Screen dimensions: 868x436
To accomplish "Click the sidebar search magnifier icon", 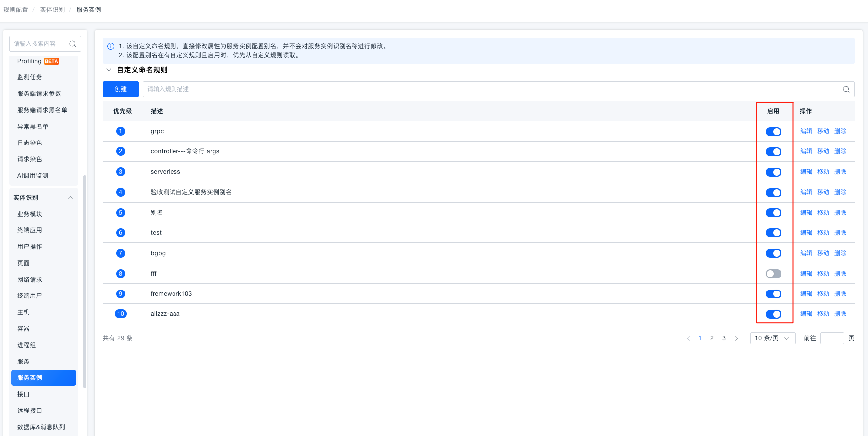I will coord(73,44).
